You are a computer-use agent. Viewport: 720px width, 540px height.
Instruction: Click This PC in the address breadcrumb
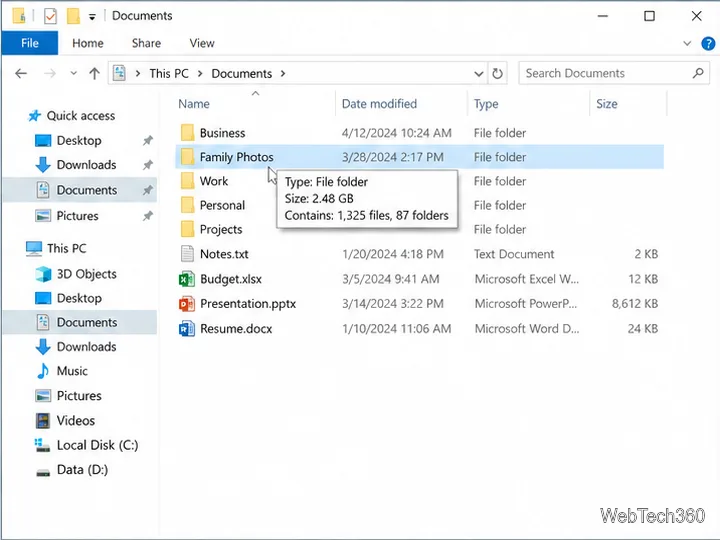point(169,73)
